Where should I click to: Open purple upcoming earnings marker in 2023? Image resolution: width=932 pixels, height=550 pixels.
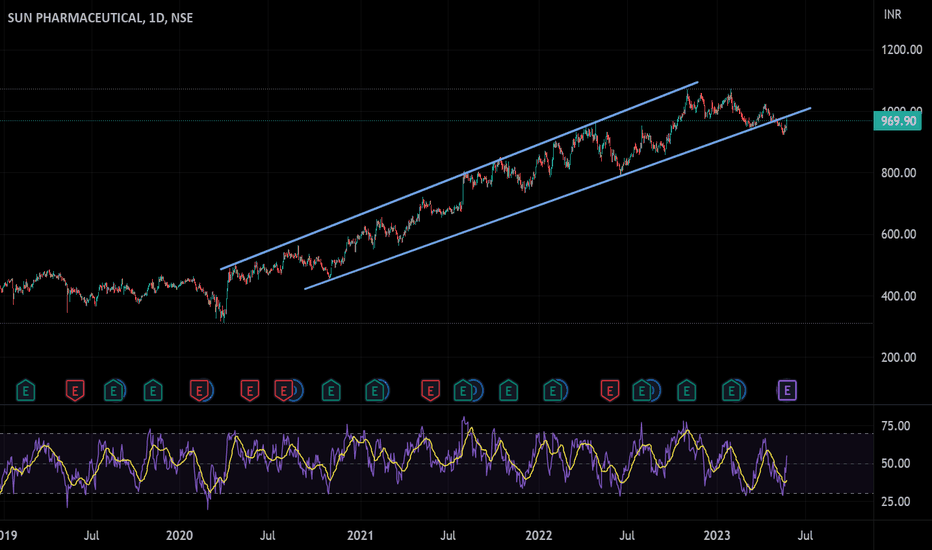787,391
